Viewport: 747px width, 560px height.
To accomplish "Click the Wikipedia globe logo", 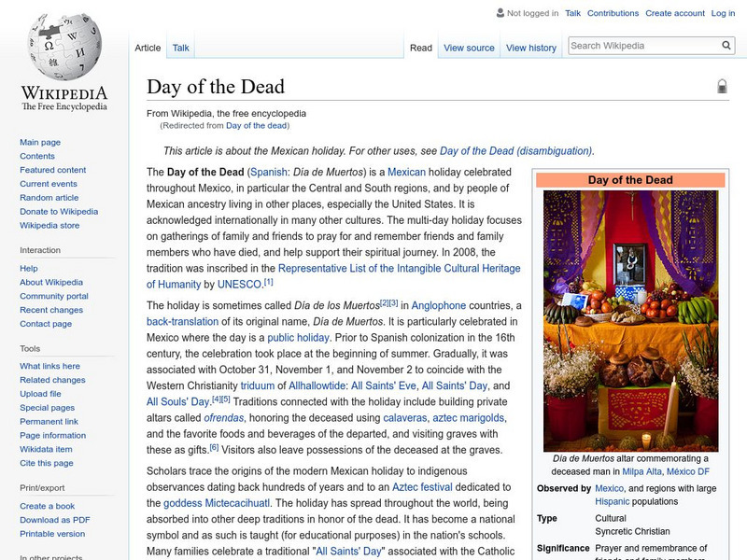I will (64, 46).
